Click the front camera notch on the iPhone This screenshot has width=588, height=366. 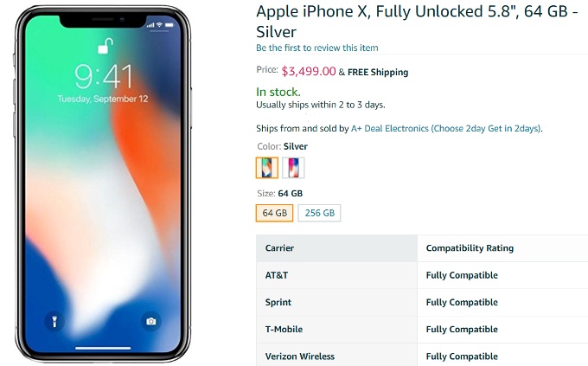click(x=103, y=20)
